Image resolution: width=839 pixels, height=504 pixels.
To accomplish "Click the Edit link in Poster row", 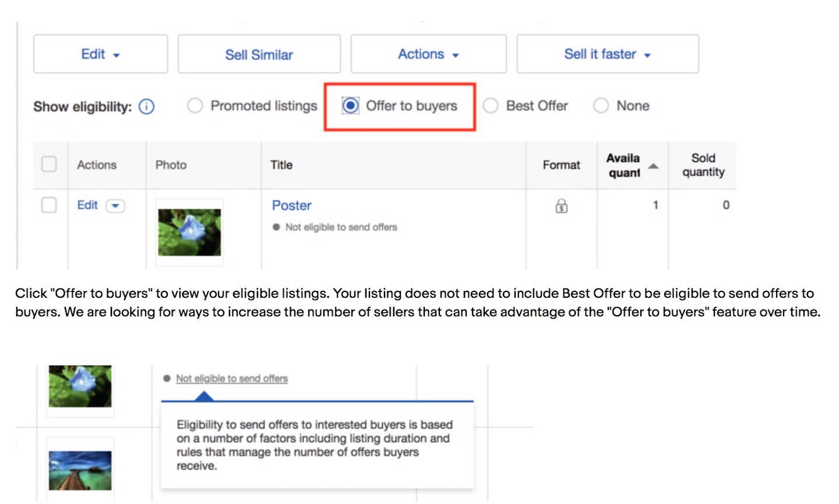I will pyautogui.click(x=87, y=205).
